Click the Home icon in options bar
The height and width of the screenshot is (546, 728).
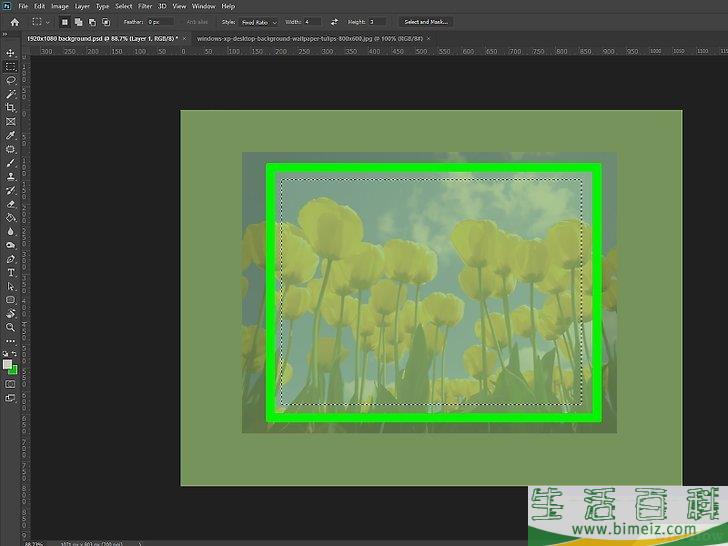pos(15,22)
